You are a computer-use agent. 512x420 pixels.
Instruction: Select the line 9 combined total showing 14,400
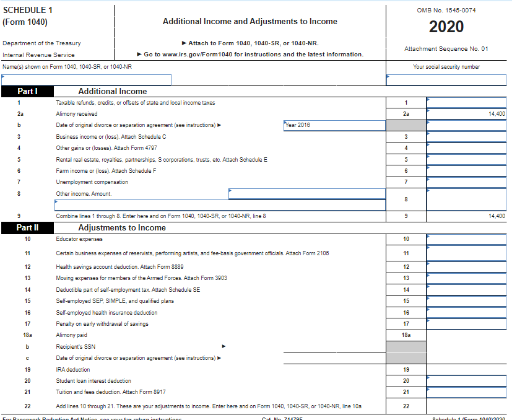467,216
